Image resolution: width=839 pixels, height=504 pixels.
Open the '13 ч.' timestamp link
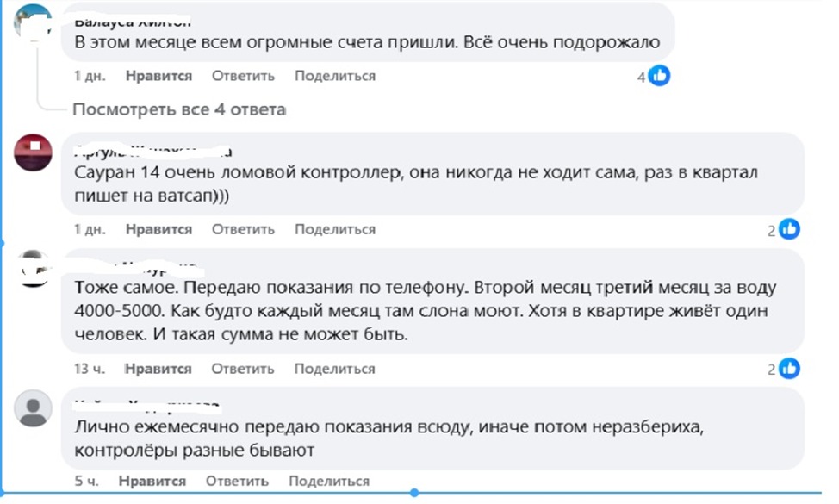(x=90, y=369)
